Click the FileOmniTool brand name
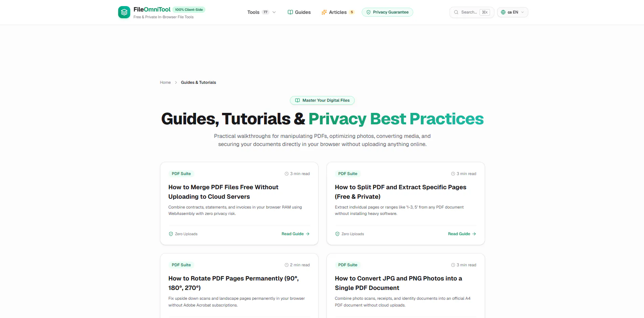Screen dimensions: 644x318 click(152, 9)
